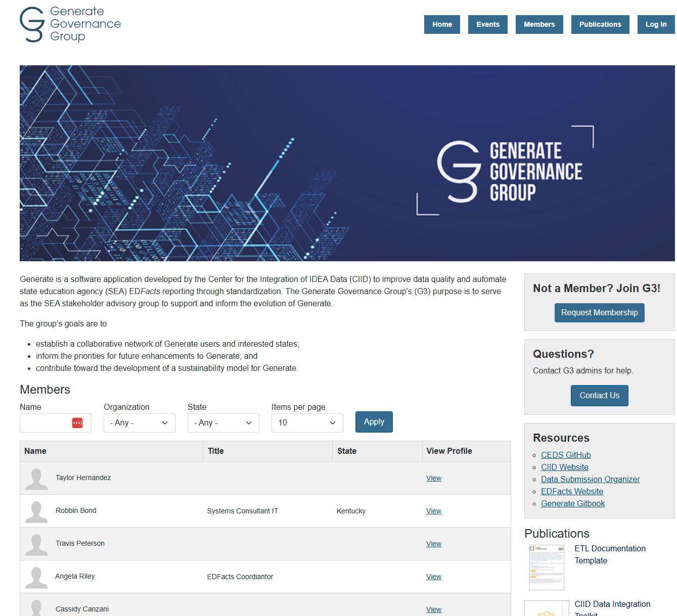Open ETL Documentation Template thumbnail

[547, 567]
